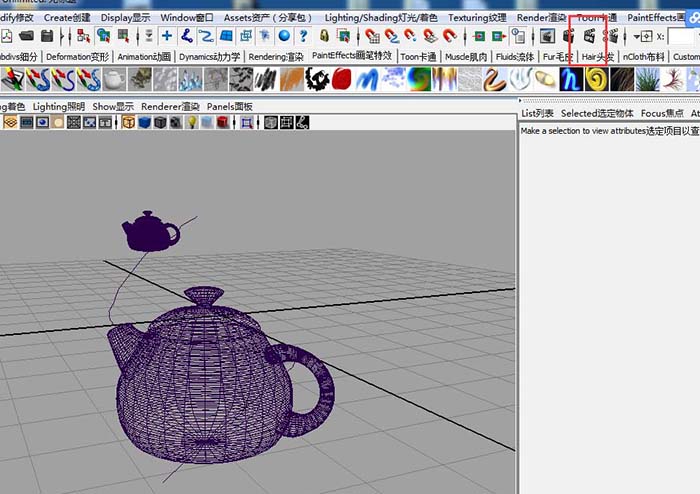Switch to the Fluids流体 shelf tab
Image resolution: width=700 pixels, height=494 pixels.
point(515,57)
